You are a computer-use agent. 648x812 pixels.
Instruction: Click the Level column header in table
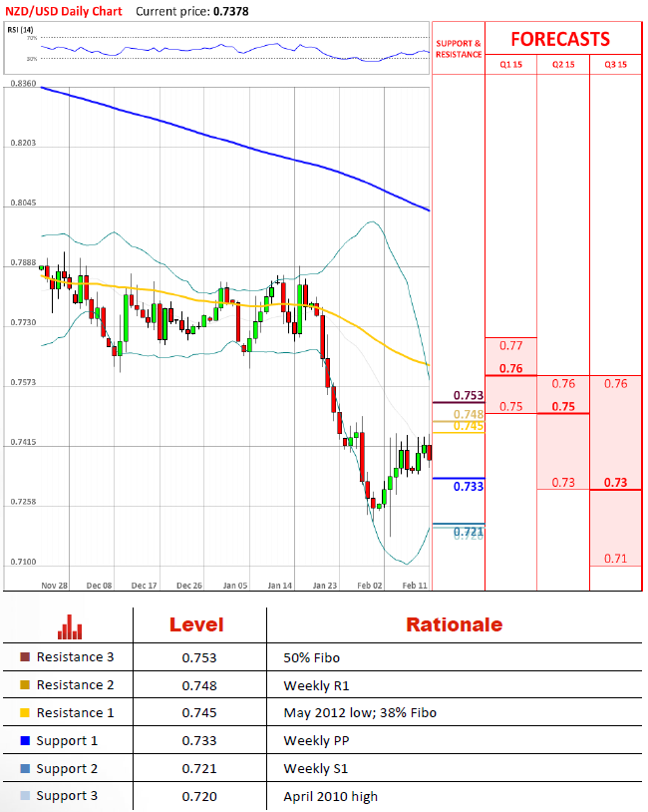pyautogui.click(x=196, y=625)
